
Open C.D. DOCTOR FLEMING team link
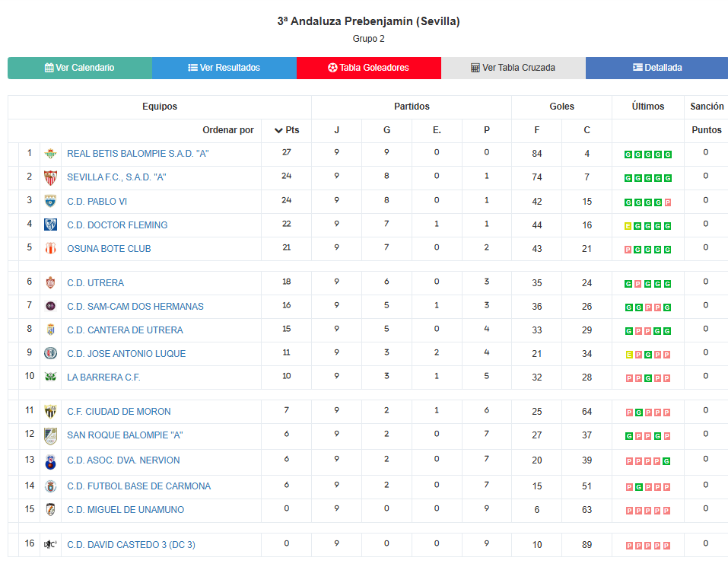117,225
